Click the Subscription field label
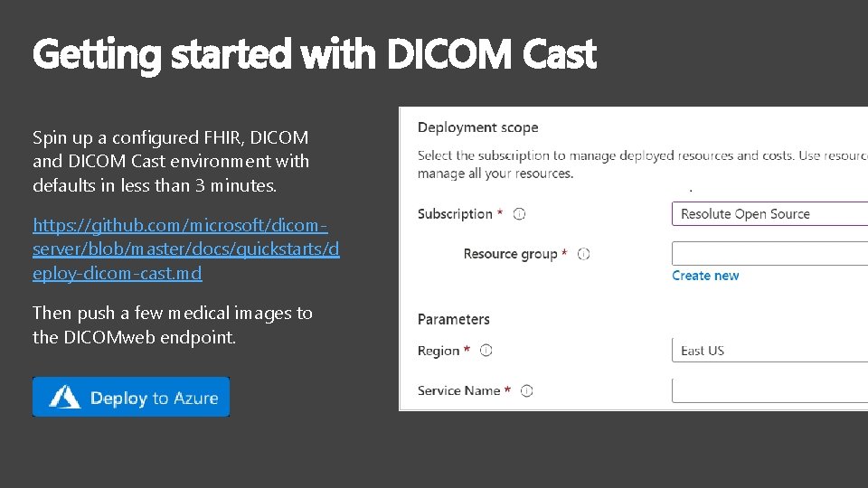 click(x=455, y=214)
